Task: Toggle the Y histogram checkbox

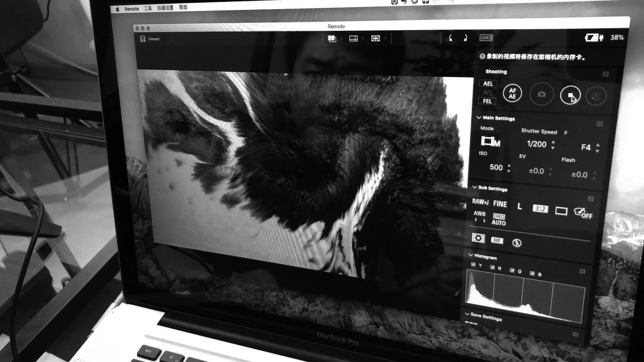Action: [x=473, y=264]
